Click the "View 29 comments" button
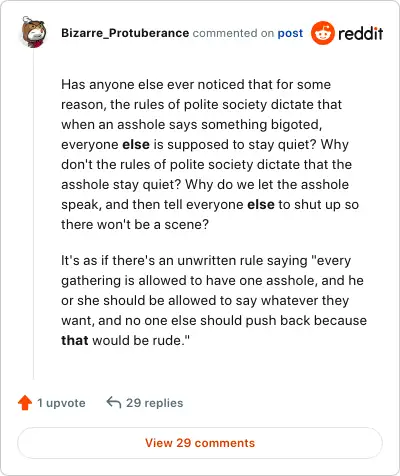This screenshot has width=400, height=476. pyautogui.click(x=200, y=443)
